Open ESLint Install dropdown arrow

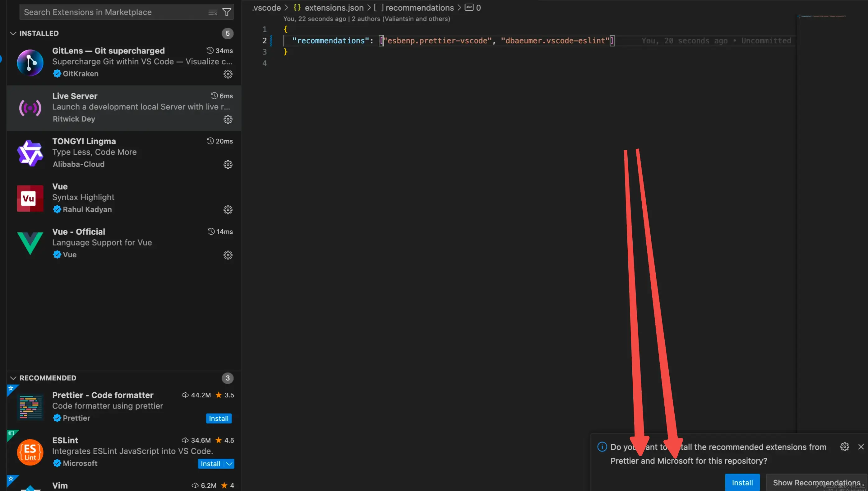pyautogui.click(x=229, y=464)
